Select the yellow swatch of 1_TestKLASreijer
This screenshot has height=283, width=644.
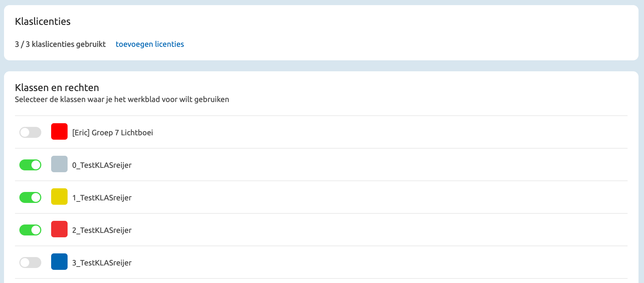click(59, 197)
